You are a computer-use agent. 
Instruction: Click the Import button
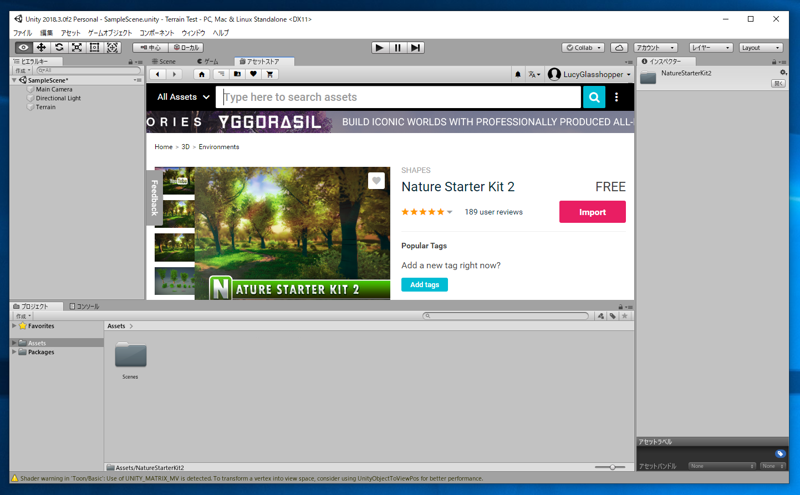tap(592, 212)
